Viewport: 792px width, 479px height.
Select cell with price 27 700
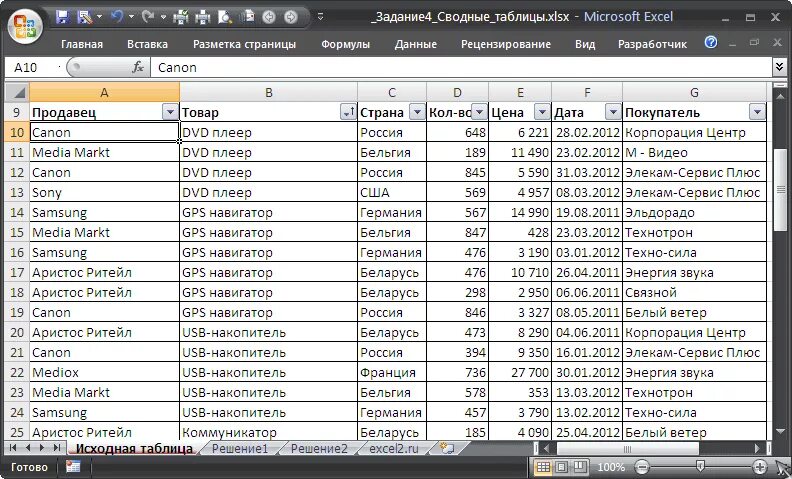tap(520, 372)
